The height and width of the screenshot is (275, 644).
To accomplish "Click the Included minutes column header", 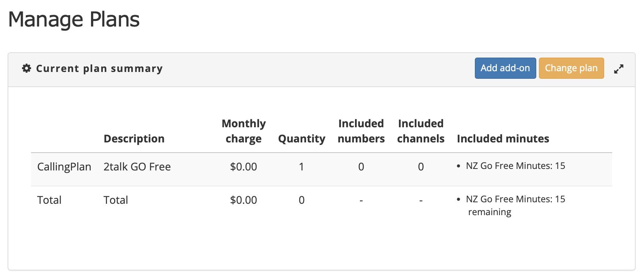I will (x=503, y=139).
